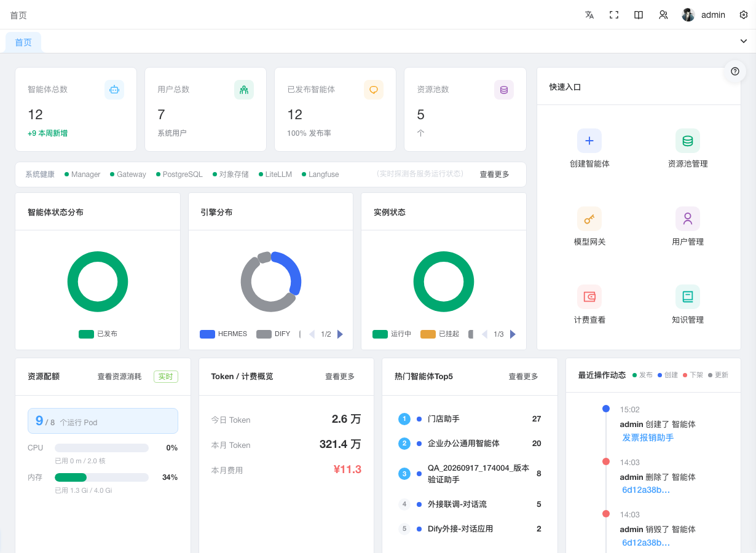Viewport: 756px width, 553px height.
Task: Click the 实时 badge
Action: click(x=166, y=377)
